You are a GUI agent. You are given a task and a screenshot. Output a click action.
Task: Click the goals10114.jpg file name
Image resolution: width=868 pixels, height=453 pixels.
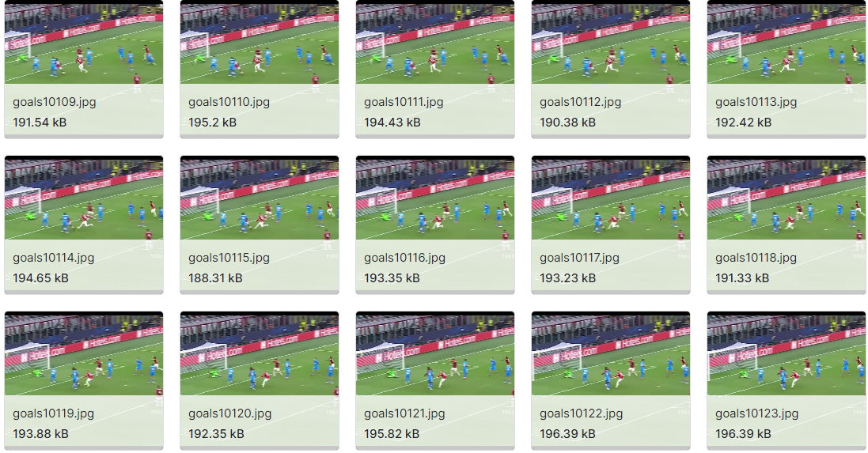click(54, 258)
